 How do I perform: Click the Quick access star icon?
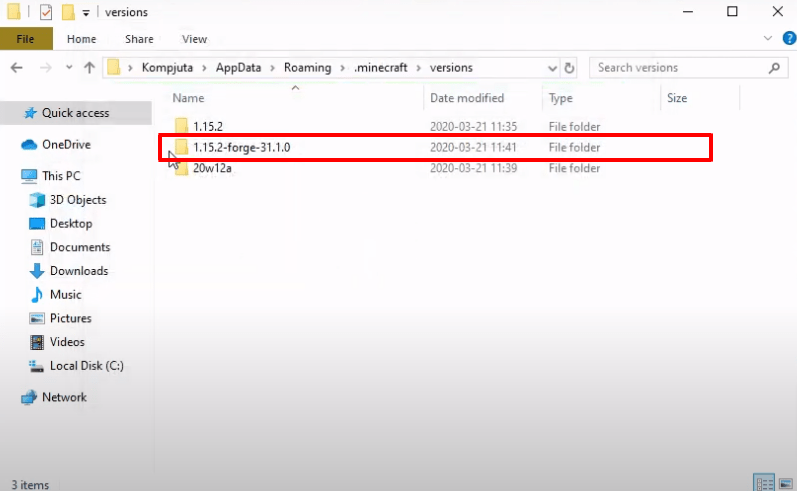(x=30, y=113)
